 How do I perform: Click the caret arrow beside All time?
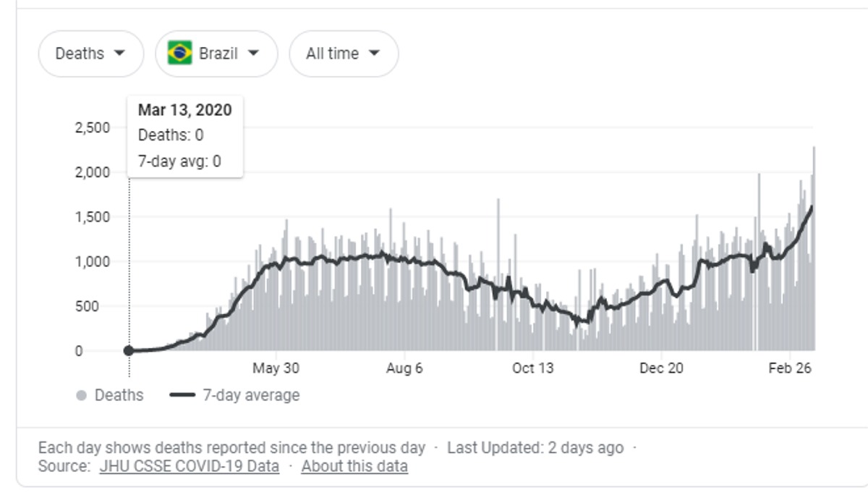point(374,54)
